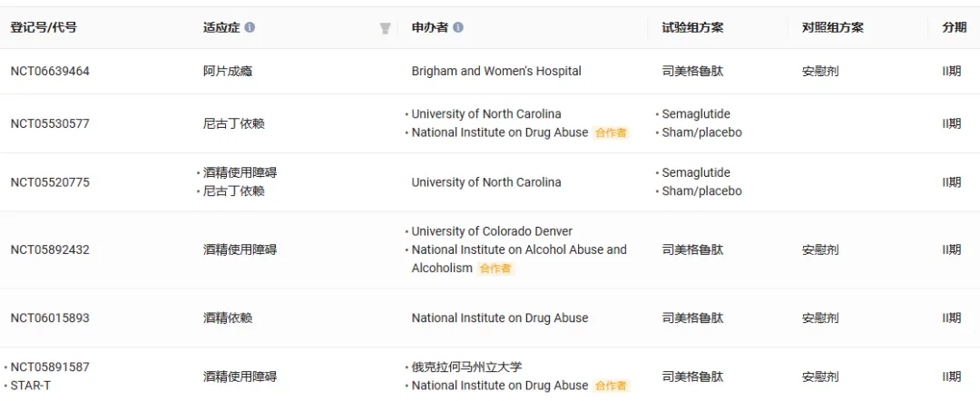Open trial NCT05891587
Viewport: 980px width, 401px height.
click(50, 367)
